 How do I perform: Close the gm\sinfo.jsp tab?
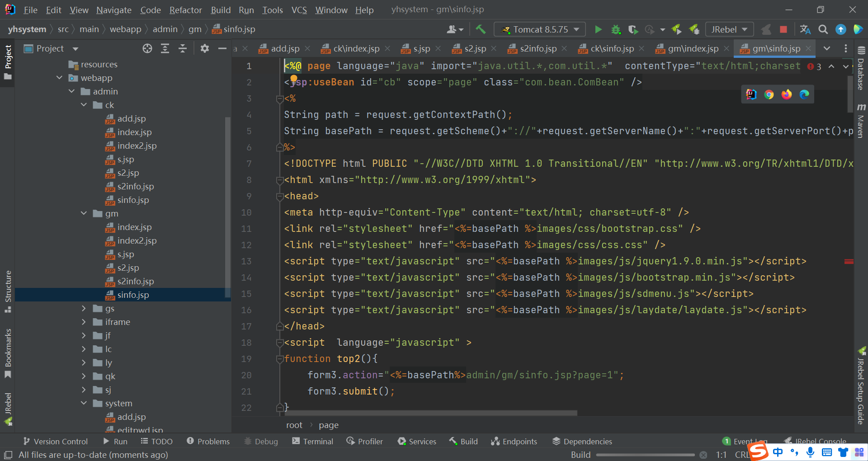[x=808, y=48]
